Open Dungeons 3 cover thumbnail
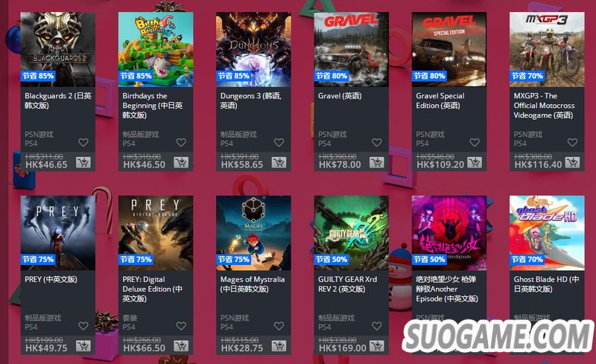The height and width of the screenshot is (364, 596). tap(253, 49)
